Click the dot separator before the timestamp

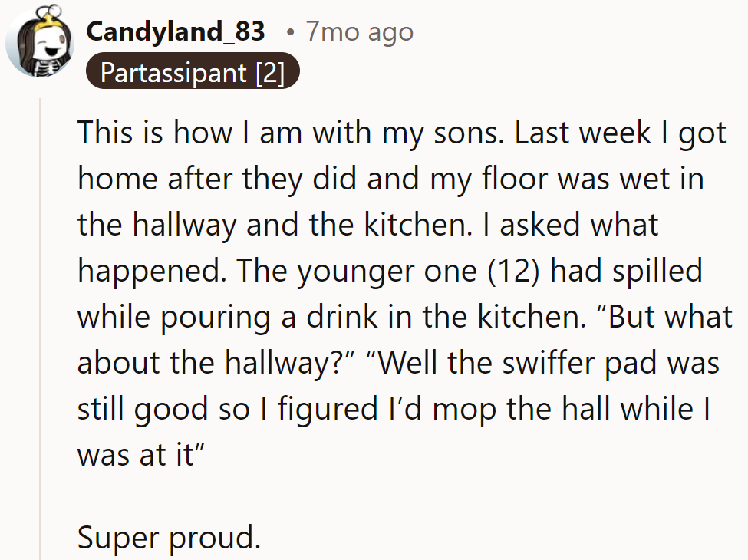(289, 33)
